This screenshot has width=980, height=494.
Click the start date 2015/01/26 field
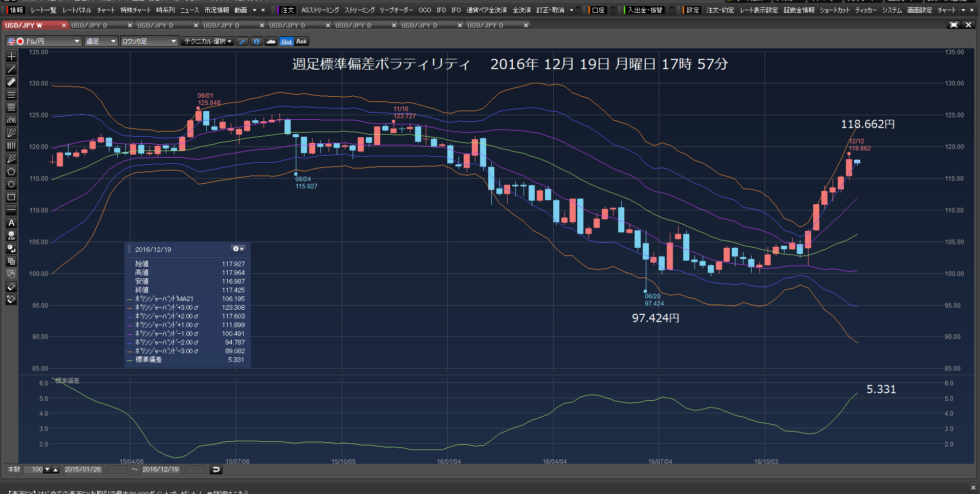[83, 469]
